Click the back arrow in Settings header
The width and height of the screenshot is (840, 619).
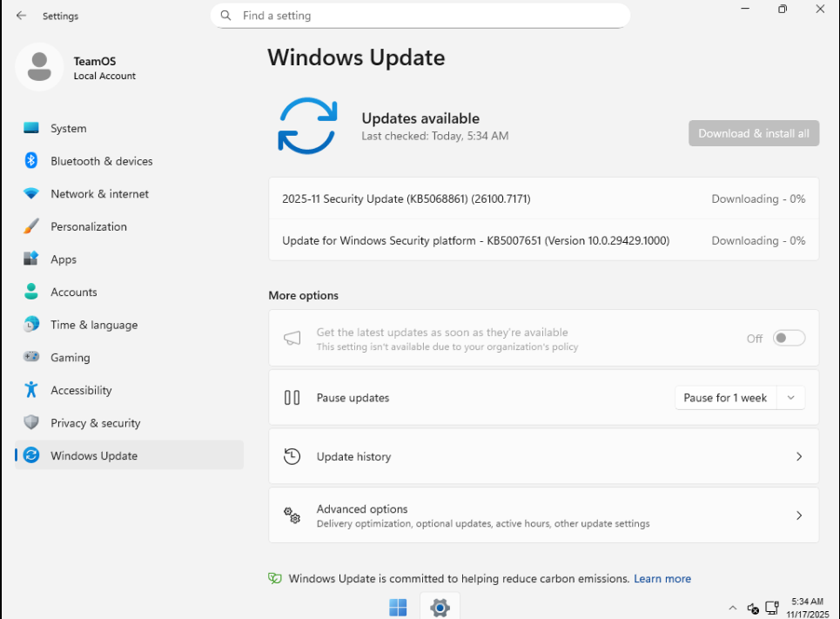point(21,16)
